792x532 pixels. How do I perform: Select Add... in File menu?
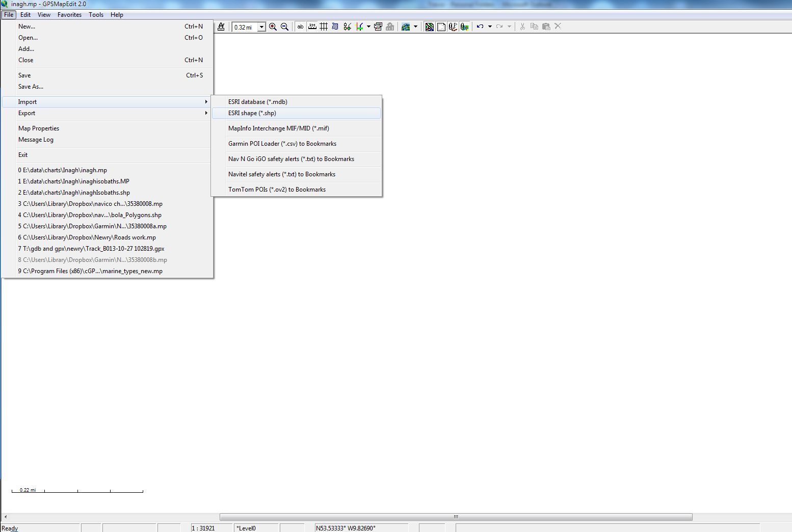coord(107,49)
